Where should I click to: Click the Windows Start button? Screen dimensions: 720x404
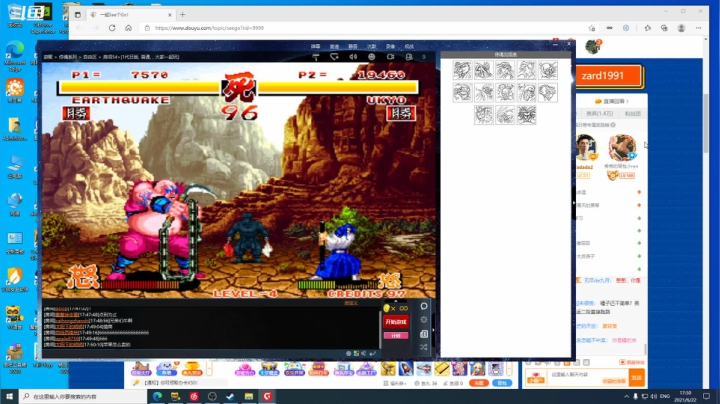pos(9,396)
